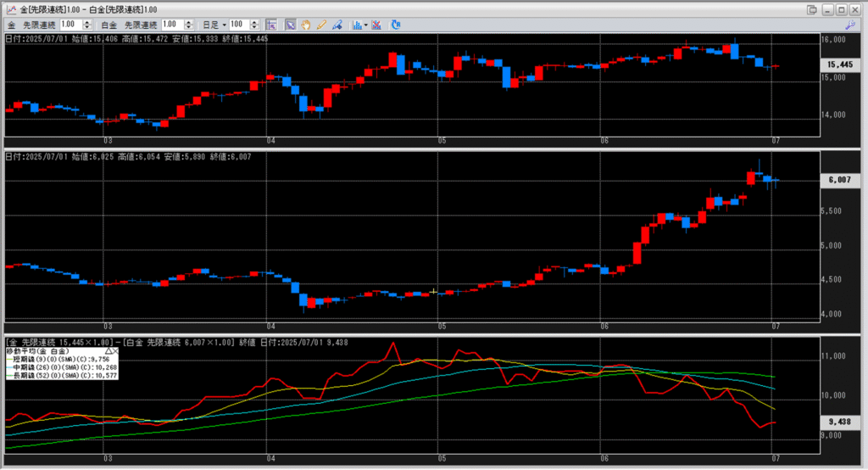The width and height of the screenshot is (868, 470).
Task: Open the bar chart indicator icon
Action: [x=356, y=25]
